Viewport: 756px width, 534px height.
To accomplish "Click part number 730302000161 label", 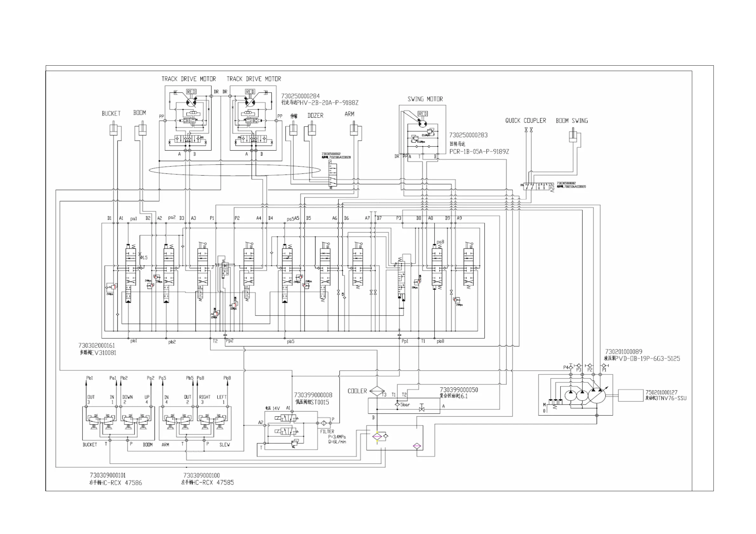I will coord(96,345).
